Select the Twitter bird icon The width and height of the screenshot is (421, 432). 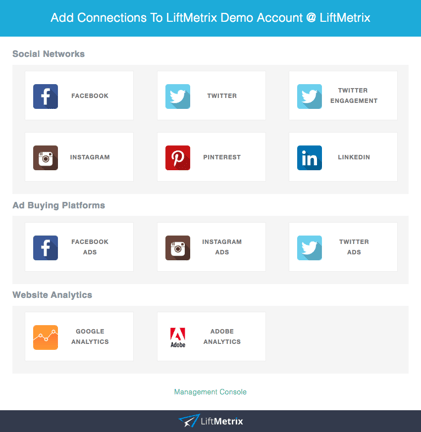coord(178,96)
